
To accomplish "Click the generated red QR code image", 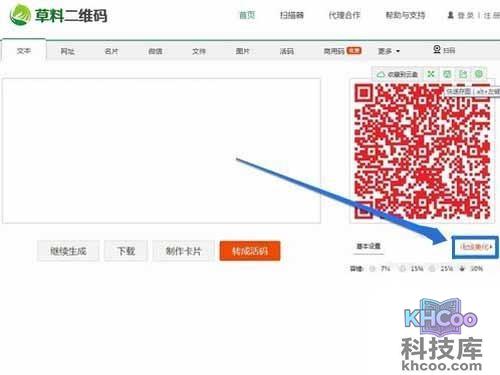I will pos(422,151).
